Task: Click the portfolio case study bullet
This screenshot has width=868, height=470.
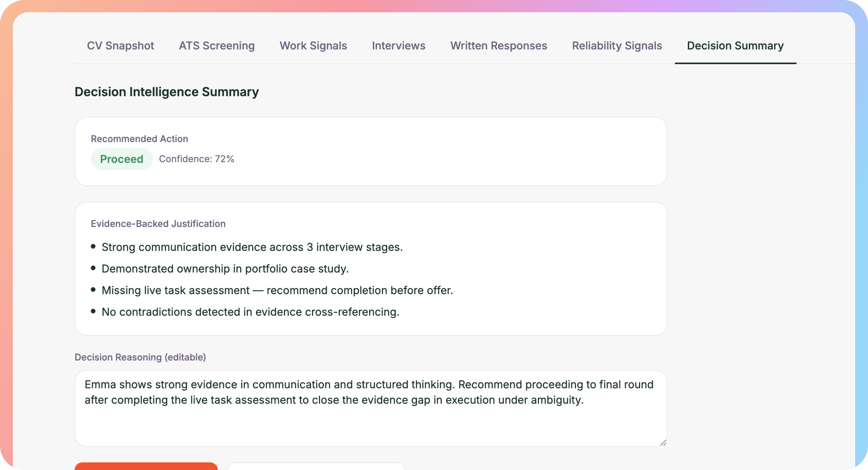Action: [225, 269]
